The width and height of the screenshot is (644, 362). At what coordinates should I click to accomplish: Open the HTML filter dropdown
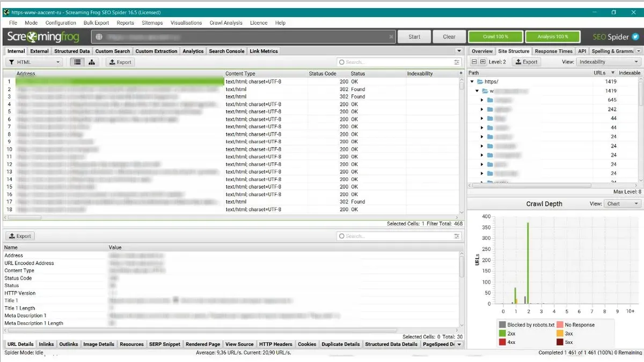coord(35,62)
